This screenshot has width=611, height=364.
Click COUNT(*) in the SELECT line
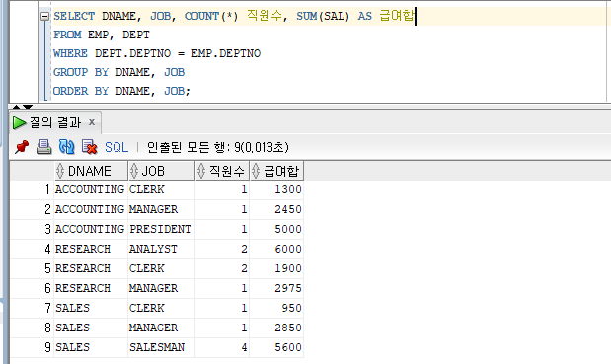[x=211, y=17]
